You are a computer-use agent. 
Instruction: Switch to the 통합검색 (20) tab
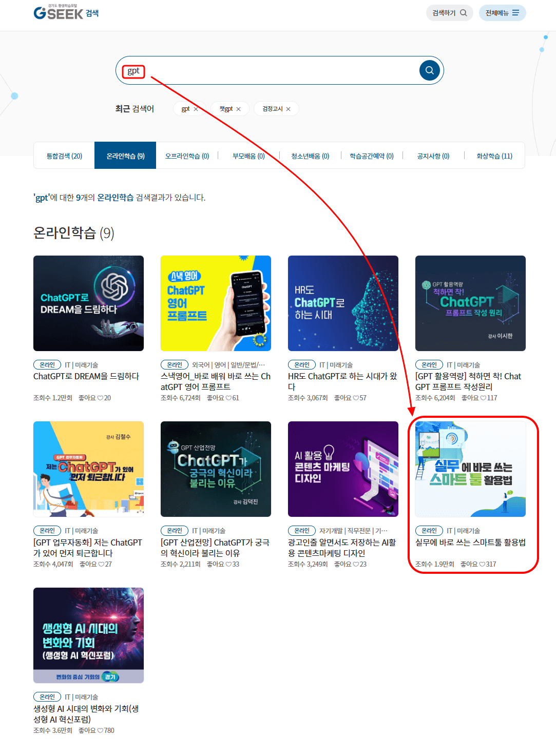coord(64,156)
